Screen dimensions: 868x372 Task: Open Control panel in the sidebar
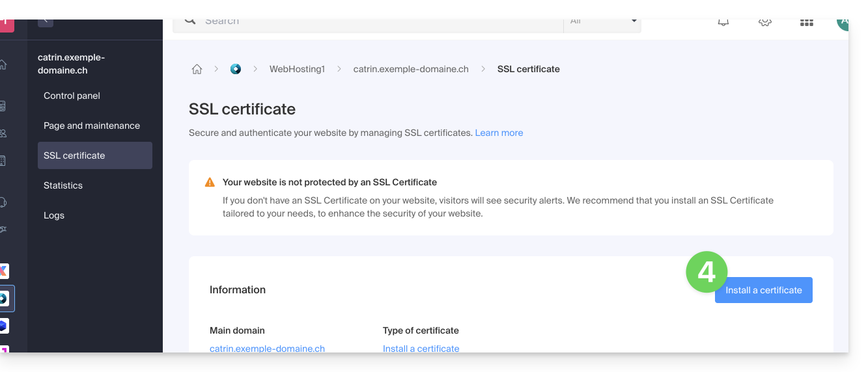tap(72, 96)
